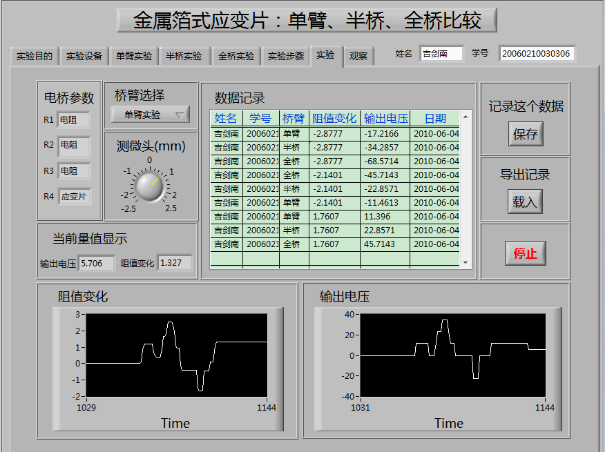Select the 单臂实验 tab

click(134, 56)
